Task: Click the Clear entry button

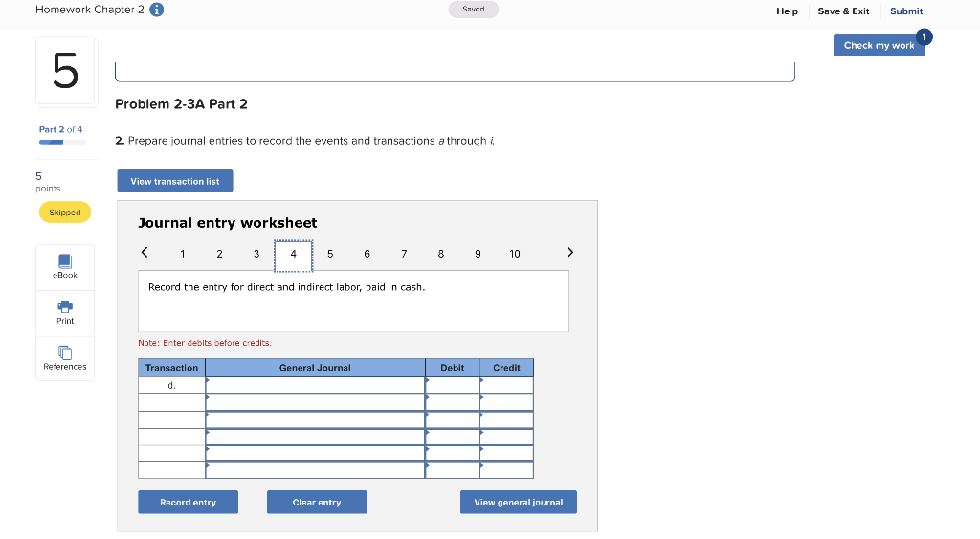Action: (317, 502)
